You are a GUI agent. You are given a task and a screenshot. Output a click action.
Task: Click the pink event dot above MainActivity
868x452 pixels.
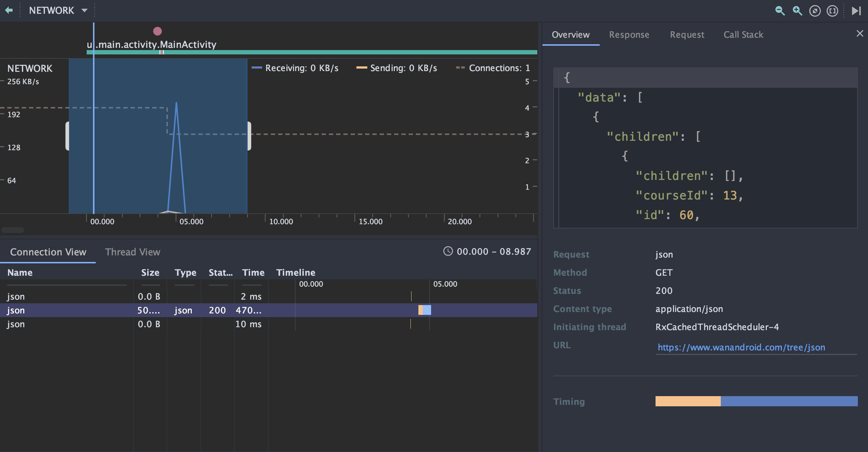[157, 31]
